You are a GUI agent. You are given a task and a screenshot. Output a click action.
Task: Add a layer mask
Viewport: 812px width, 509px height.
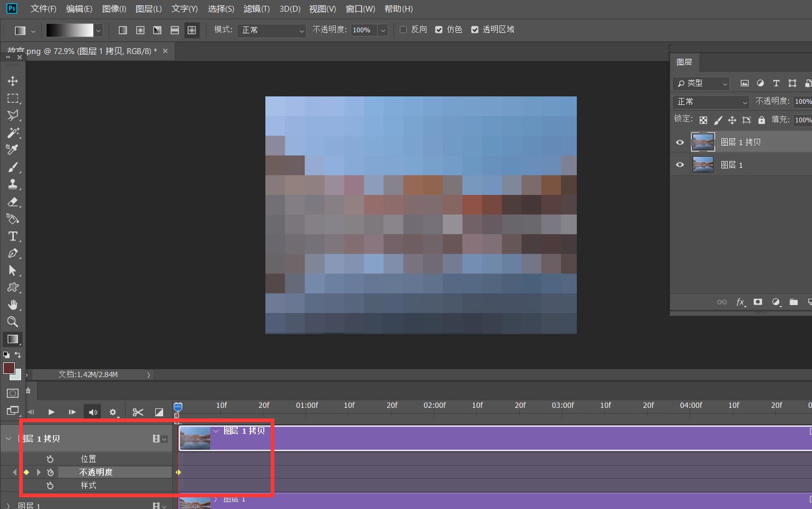pos(758,302)
